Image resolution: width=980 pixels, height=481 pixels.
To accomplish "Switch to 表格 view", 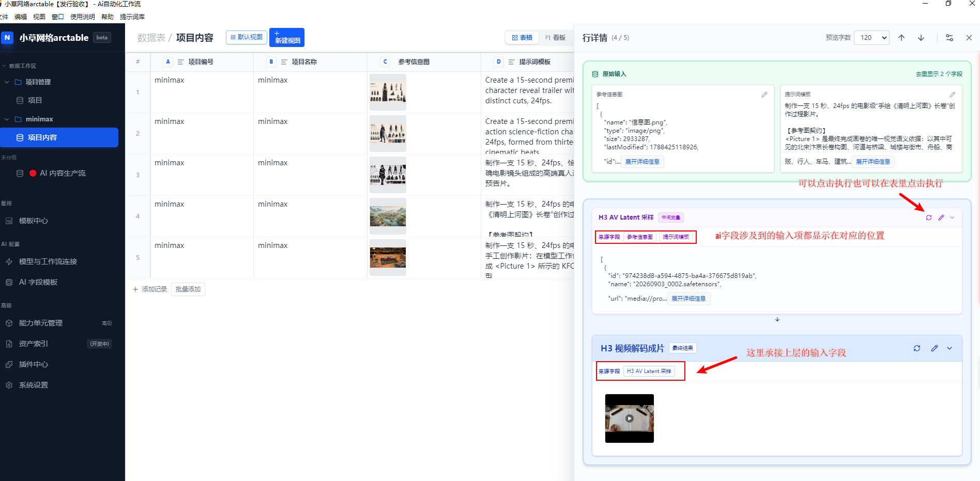I will coord(522,38).
